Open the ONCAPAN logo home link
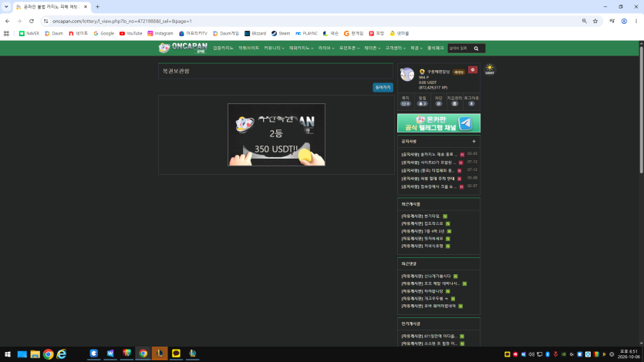The width and height of the screenshot is (644, 362). click(183, 48)
